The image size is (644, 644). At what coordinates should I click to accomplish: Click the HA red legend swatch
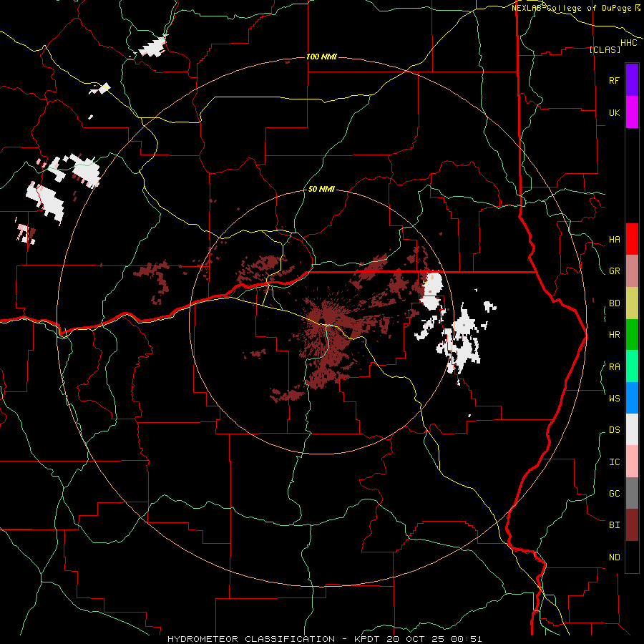[632, 239]
